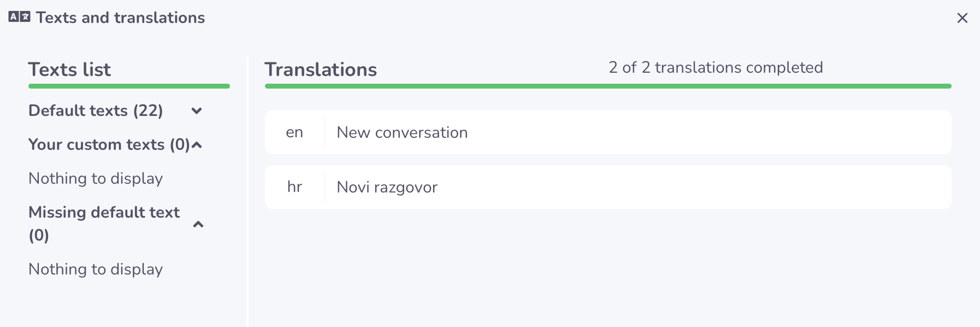This screenshot has width=980, height=327.
Task: Click the green bar under Texts list
Action: pyautogui.click(x=129, y=86)
